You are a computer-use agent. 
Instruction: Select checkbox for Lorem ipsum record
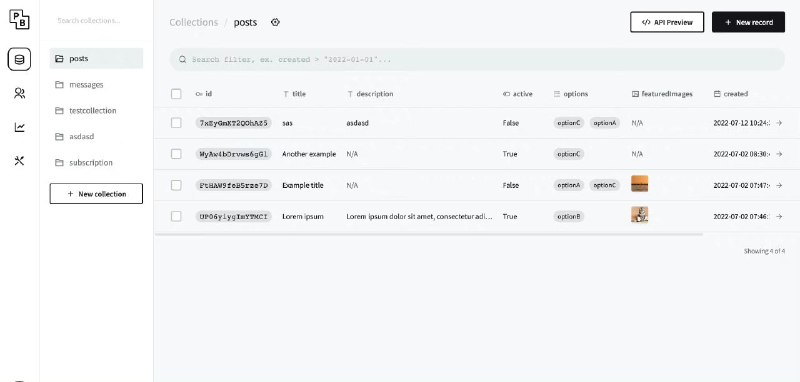point(176,217)
